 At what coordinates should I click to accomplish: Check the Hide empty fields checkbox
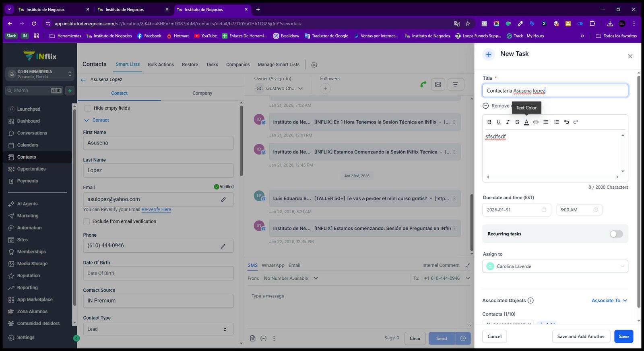(88, 108)
